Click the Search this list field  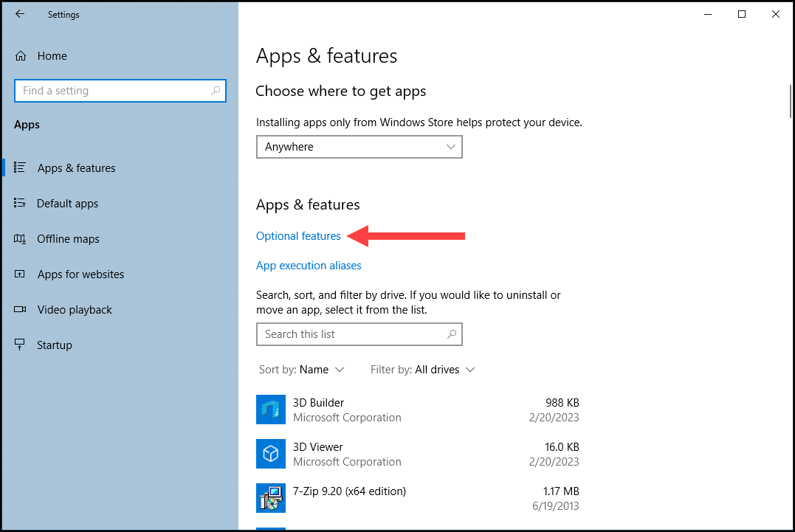[359, 334]
